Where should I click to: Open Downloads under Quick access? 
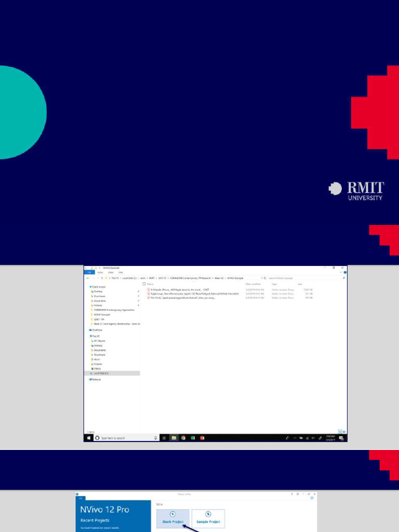point(98,296)
